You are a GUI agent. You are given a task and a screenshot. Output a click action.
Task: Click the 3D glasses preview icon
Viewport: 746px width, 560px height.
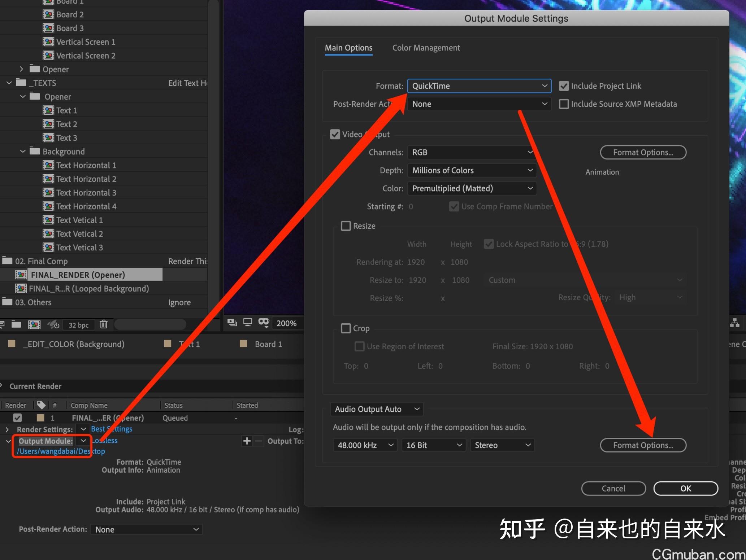[x=264, y=322]
